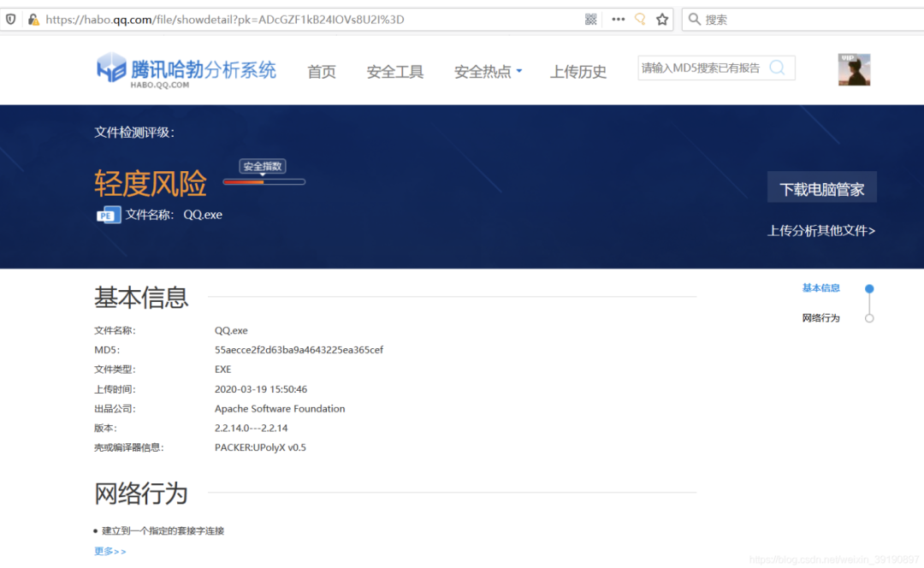This screenshot has width=924, height=568.
Task: Open the user avatar profile picture
Action: pos(854,69)
